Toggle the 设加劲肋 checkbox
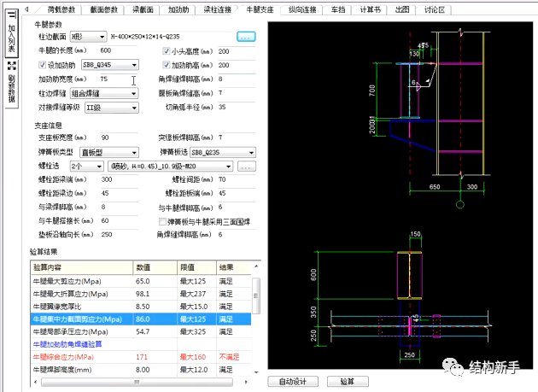 point(42,65)
